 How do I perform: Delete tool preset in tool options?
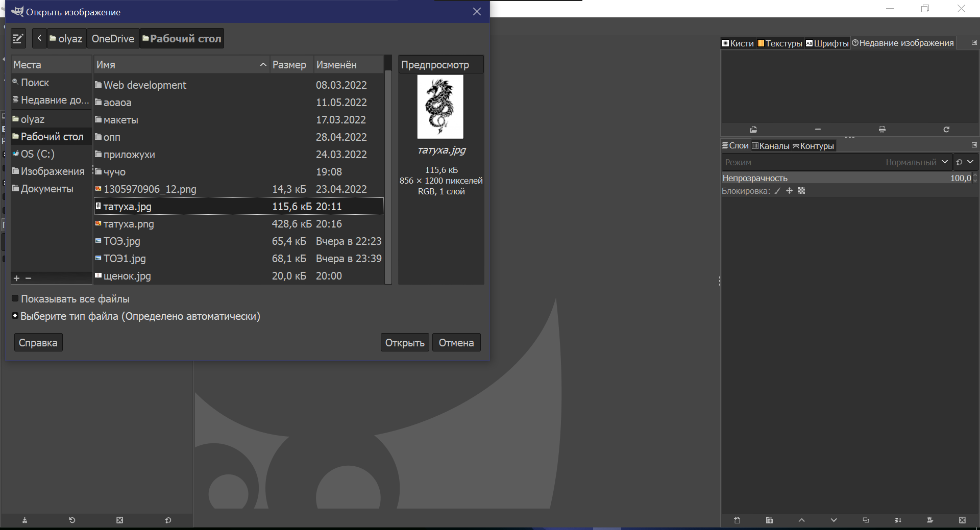click(119, 520)
